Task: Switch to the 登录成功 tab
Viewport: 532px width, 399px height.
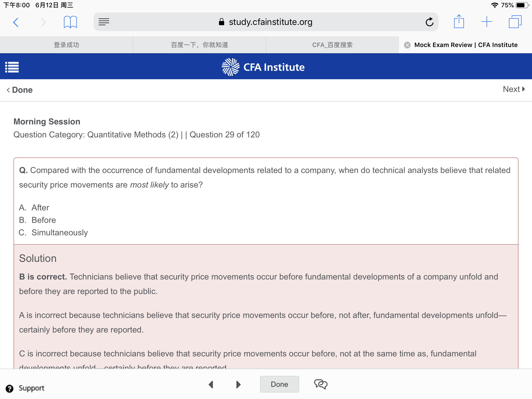Action: (x=66, y=45)
